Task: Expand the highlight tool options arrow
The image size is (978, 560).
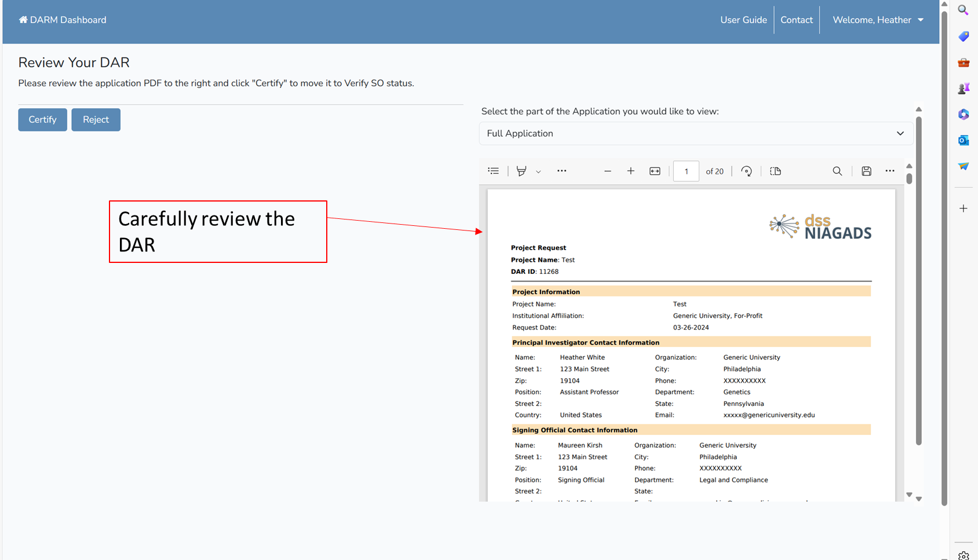Action: click(x=538, y=171)
